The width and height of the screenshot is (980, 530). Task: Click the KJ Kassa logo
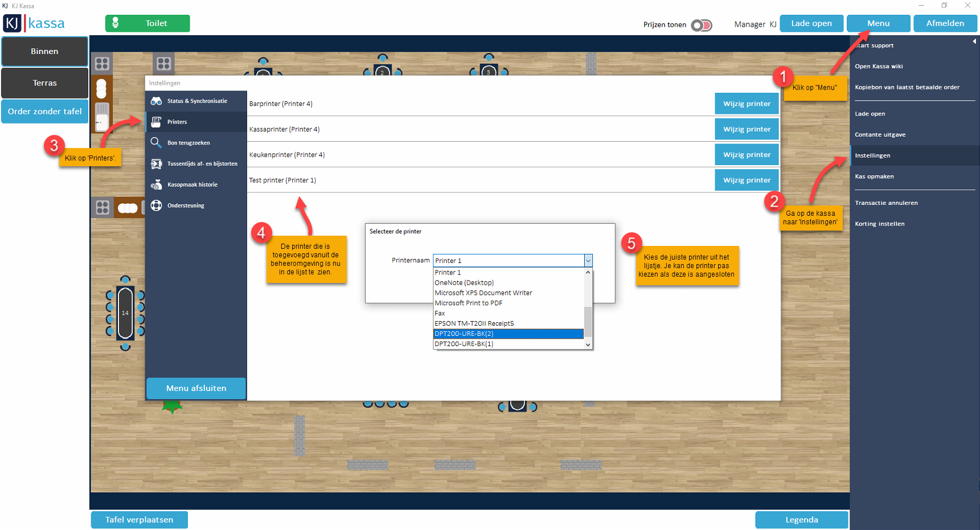click(x=34, y=23)
